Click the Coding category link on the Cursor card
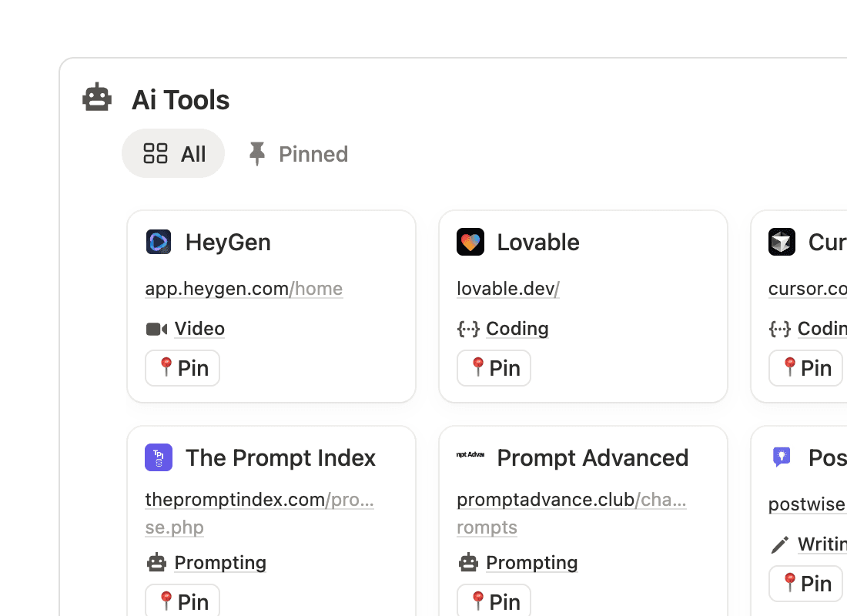Viewport: 847px width, 616px height. click(824, 329)
